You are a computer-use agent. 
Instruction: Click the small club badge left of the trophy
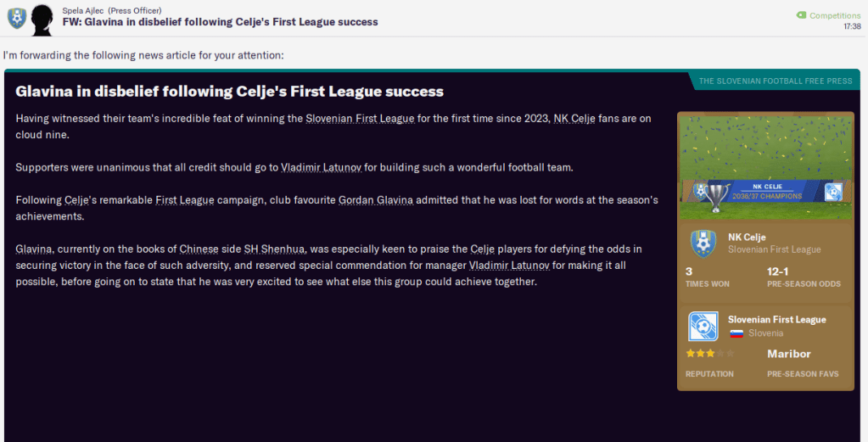700,191
